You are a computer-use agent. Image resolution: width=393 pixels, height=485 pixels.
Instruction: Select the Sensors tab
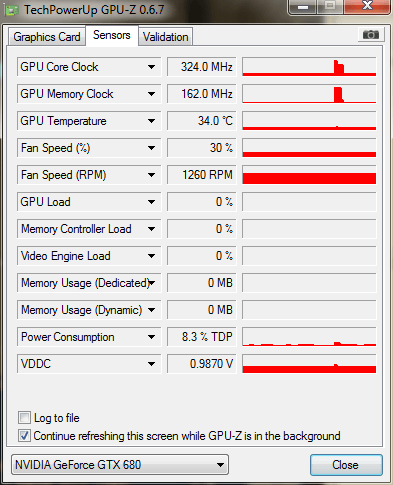[112, 35]
